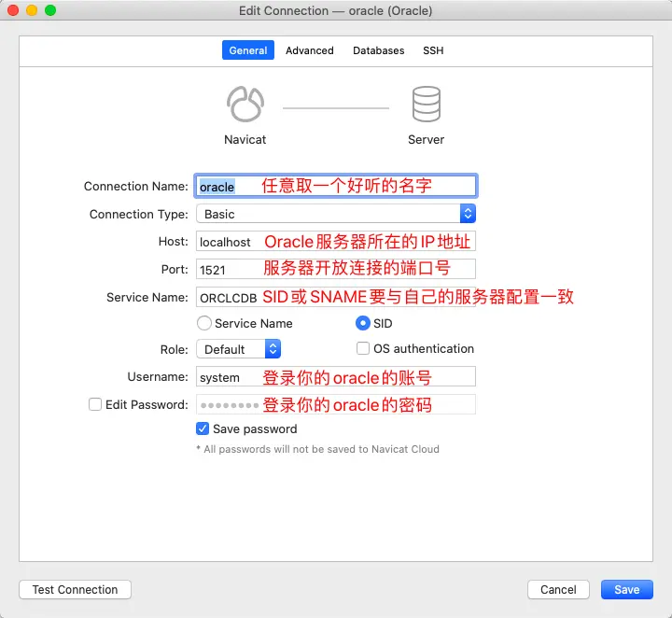The image size is (672, 618).
Task: Open the Connection Type dropdown
Action: click(x=336, y=214)
